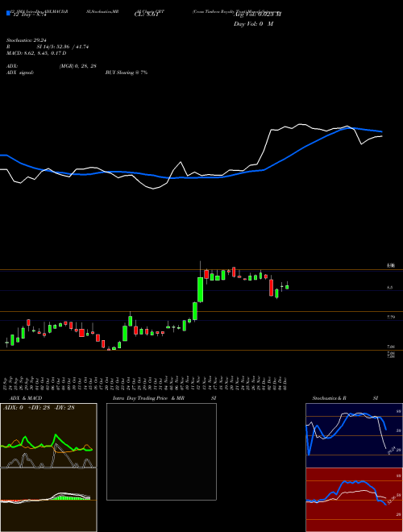This screenshot has height=532, width=403.
Task: Click the Day Vol: 0 M text
Action: [253, 24]
